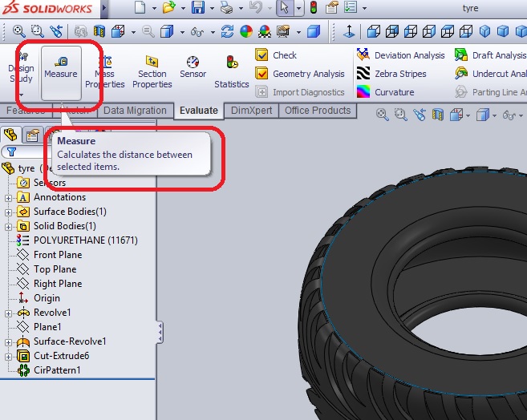This screenshot has width=527, height=420.
Task: Toggle Zebra Stripes display
Action: tap(391, 74)
